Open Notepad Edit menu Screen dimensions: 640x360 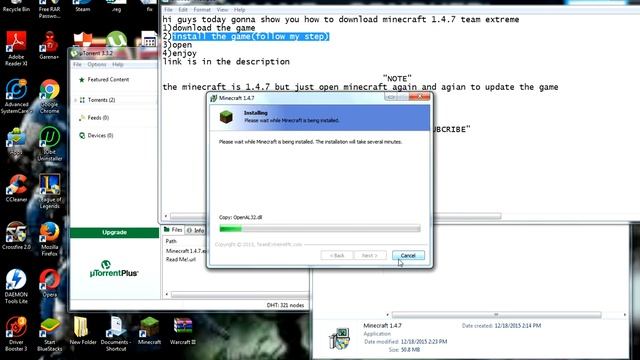point(183,9)
